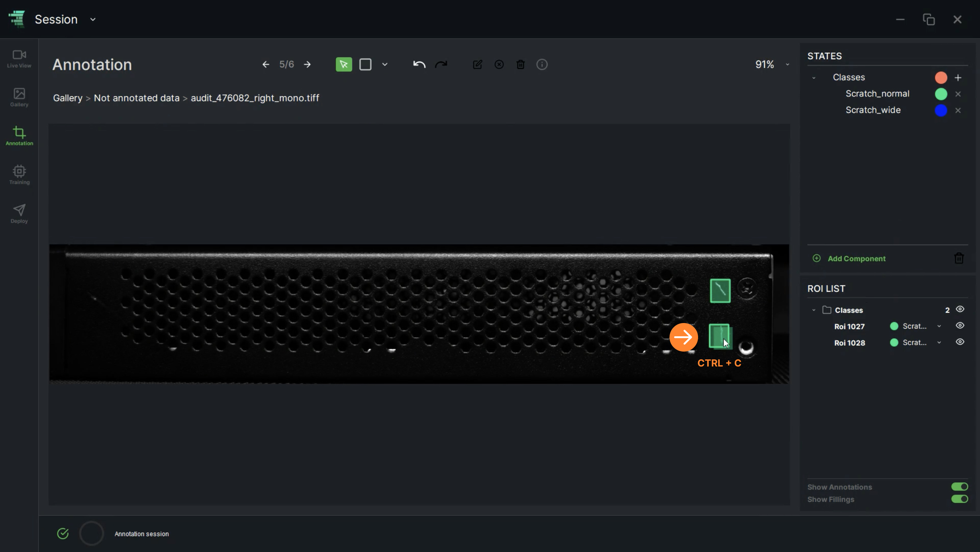Undo the last annotation action
Image resolution: width=980 pixels, height=552 pixels.
click(419, 65)
